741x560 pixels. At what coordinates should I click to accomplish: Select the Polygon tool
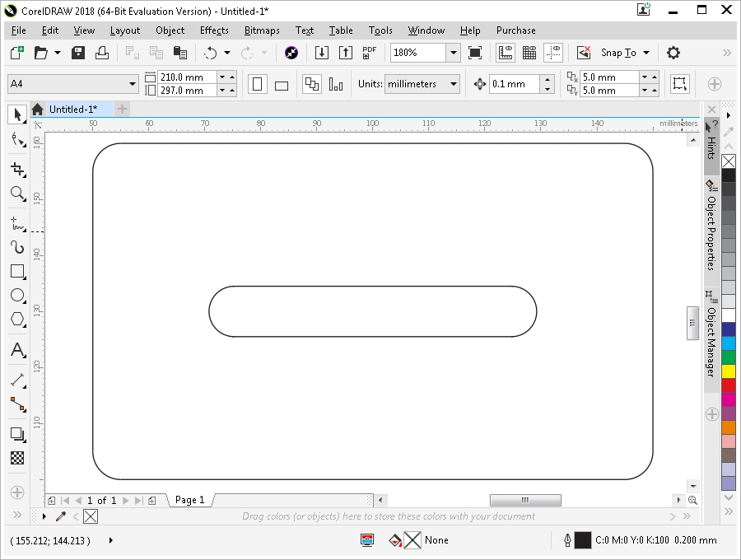pyautogui.click(x=17, y=319)
